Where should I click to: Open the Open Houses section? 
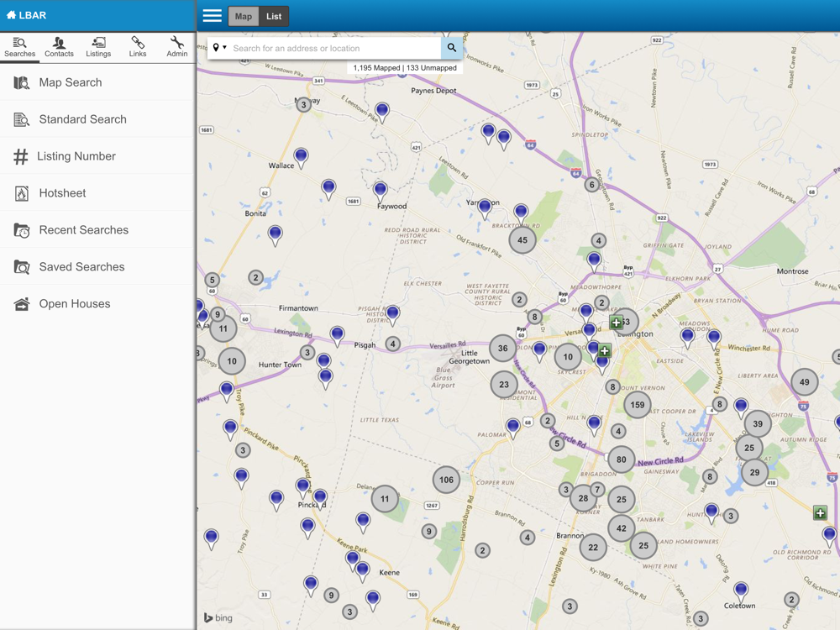click(x=74, y=304)
